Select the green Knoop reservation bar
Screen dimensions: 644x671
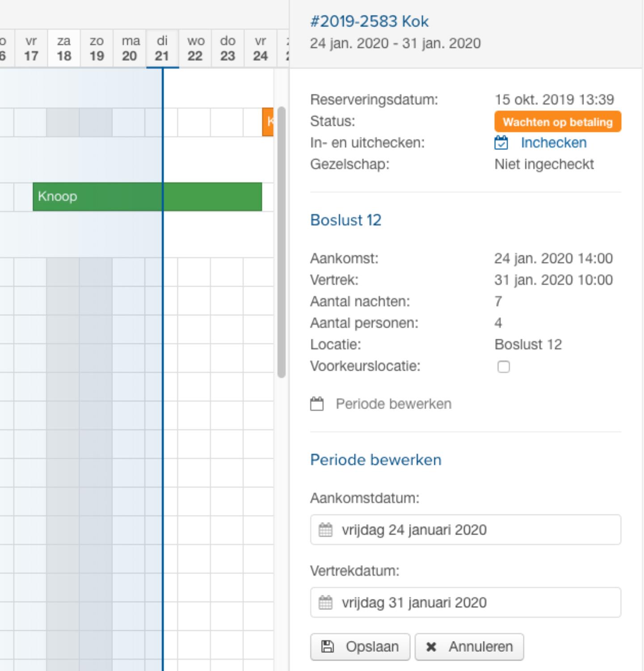[147, 197]
